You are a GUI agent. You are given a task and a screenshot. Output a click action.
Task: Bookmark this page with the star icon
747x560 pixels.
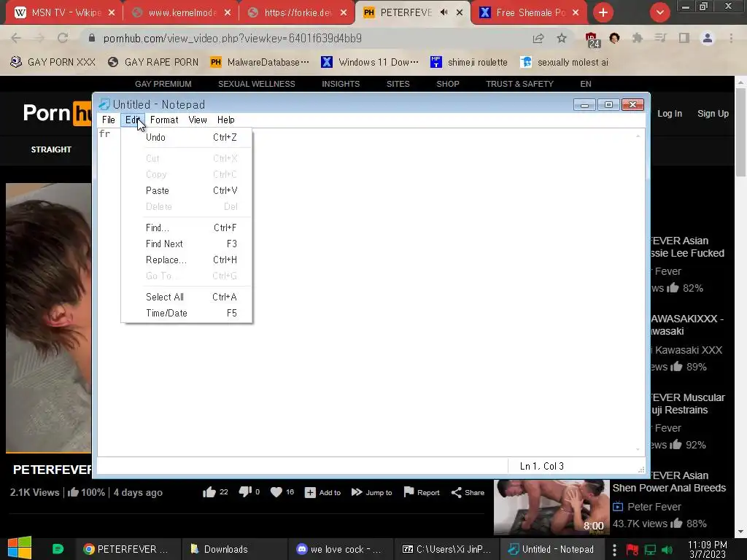562,38
